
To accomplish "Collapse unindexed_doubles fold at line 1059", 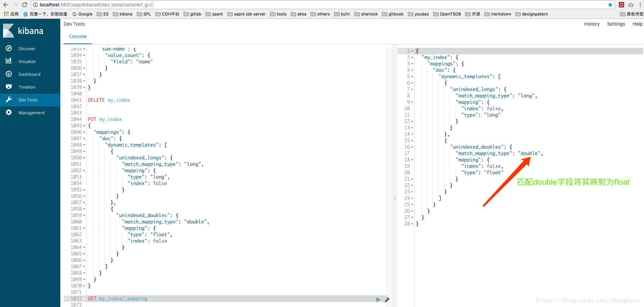I will click(84, 215).
